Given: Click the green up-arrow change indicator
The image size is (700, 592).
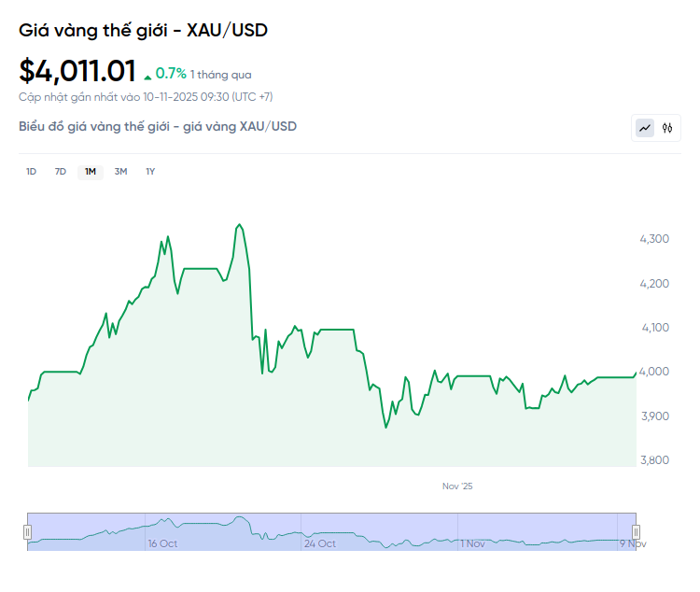Looking at the screenshot, I should click(x=147, y=76).
